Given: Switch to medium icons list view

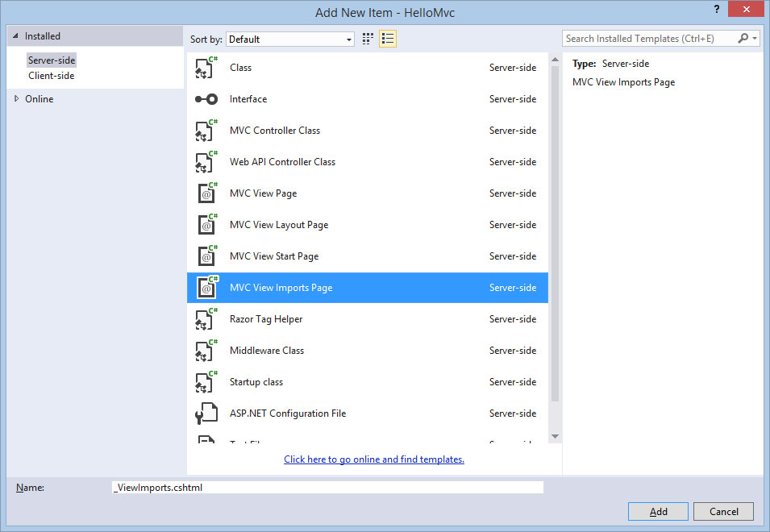Looking at the screenshot, I should pyautogui.click(x=388, y=39).
